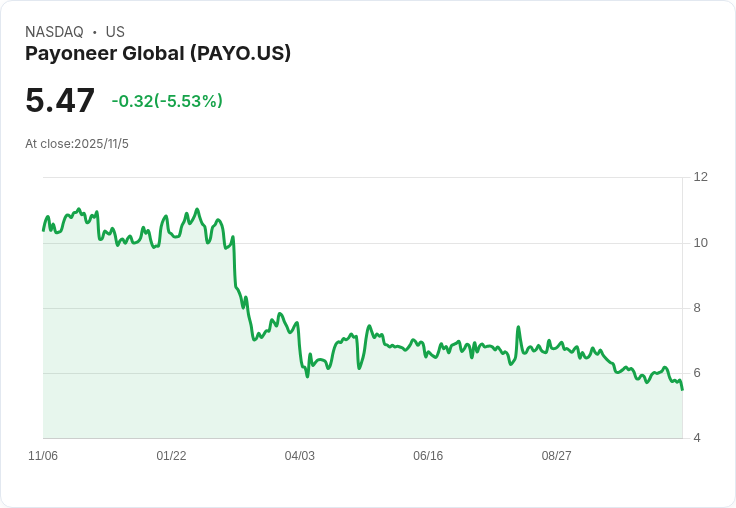Click the isolated price spike before 08/27
This screenshot has height=508, width=736.
pyautogui.click(x=518, y=327)
